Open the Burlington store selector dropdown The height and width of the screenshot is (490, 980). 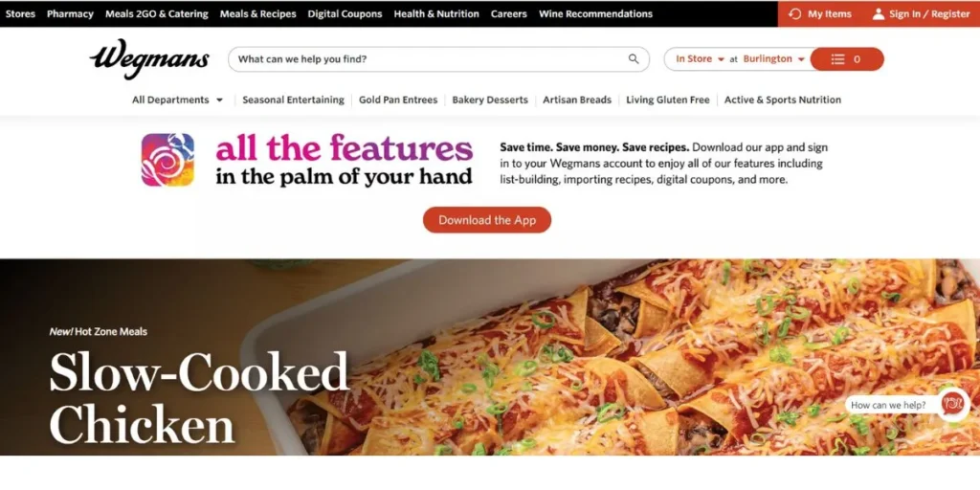773,58
